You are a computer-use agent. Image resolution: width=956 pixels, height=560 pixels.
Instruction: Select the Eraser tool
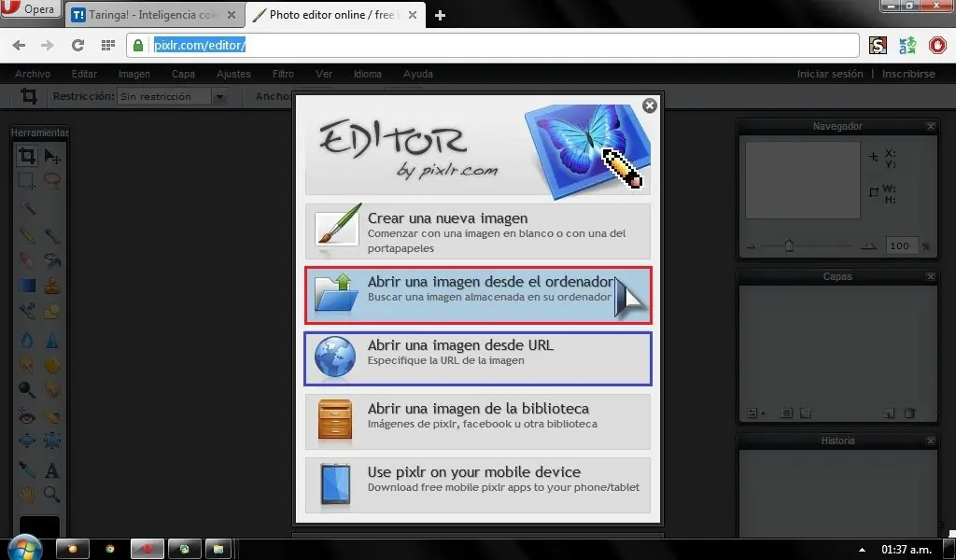tap(27, 260)
